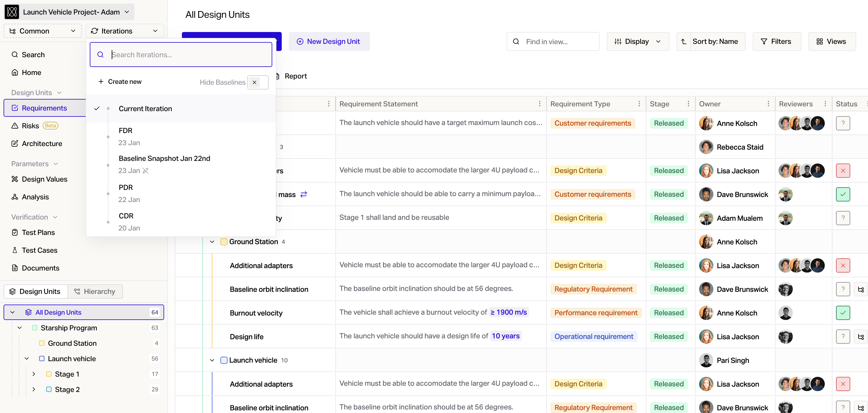Open Stage column options menu

[x=688, y=104]
